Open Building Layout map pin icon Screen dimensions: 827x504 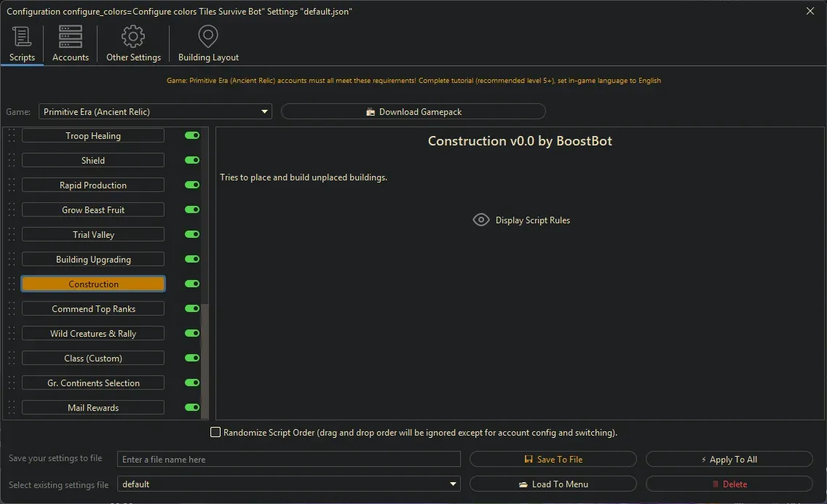[x=208, y=37]
